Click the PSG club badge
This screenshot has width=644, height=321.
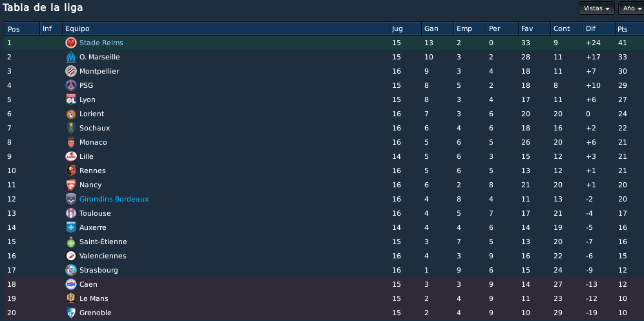click(x=71, y=85)
